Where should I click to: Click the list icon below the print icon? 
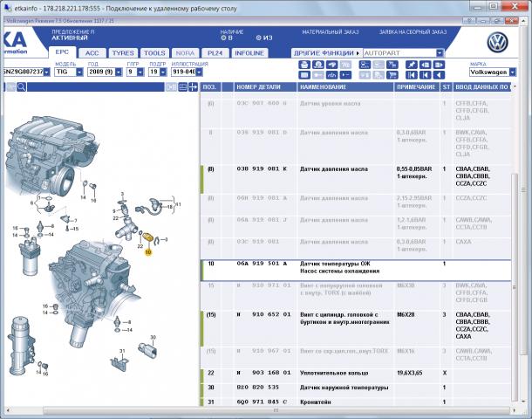304,75
